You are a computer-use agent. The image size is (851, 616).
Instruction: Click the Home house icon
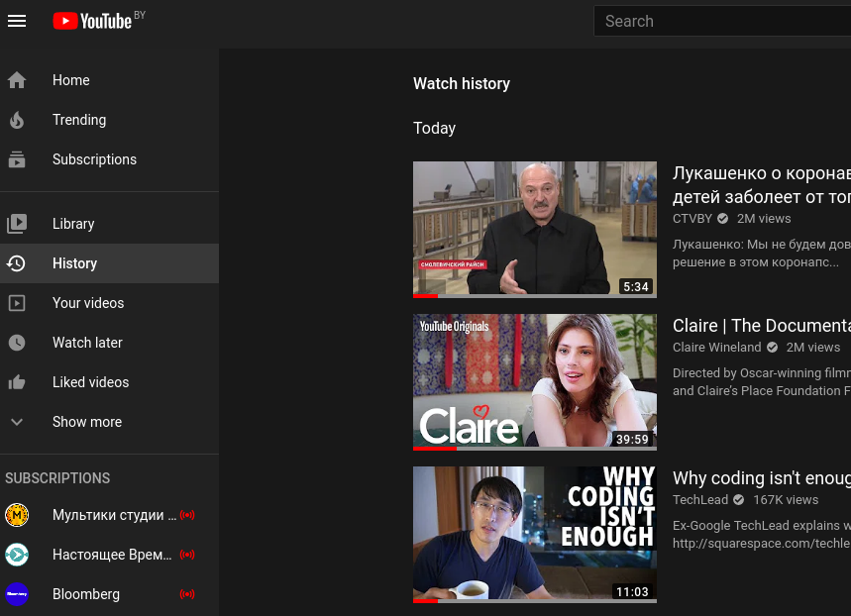coord(17,80)
